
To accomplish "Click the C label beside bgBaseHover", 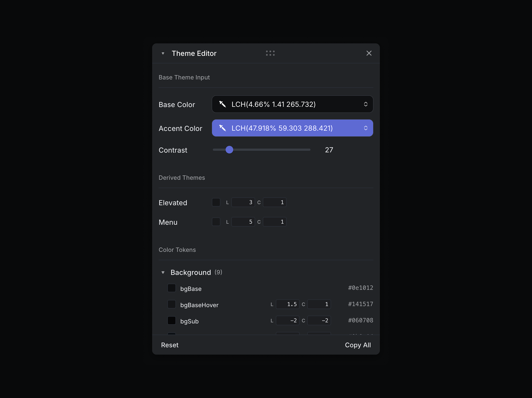I will (303, 304).
